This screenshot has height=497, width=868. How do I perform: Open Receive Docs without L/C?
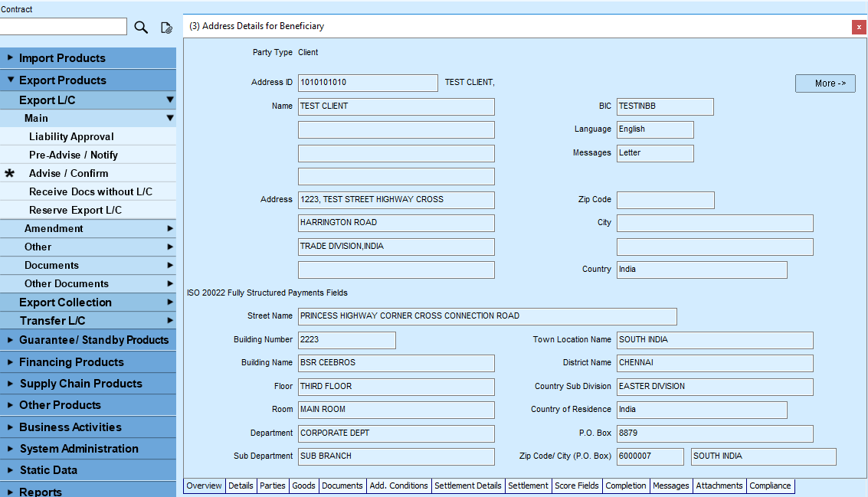pyautogui.click(x=88, y=191)
